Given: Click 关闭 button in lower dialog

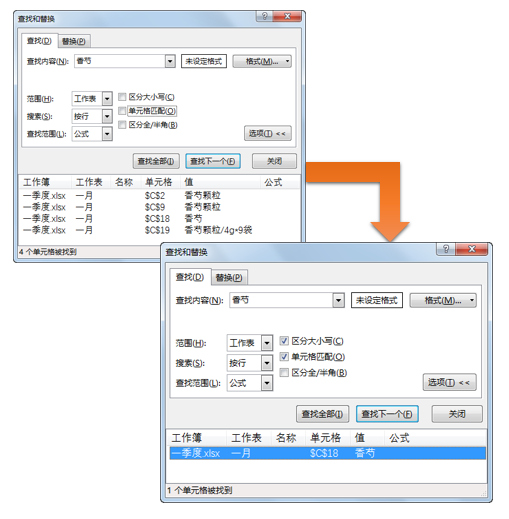Looking at the screenshot, I should click(x=457, y=414).
